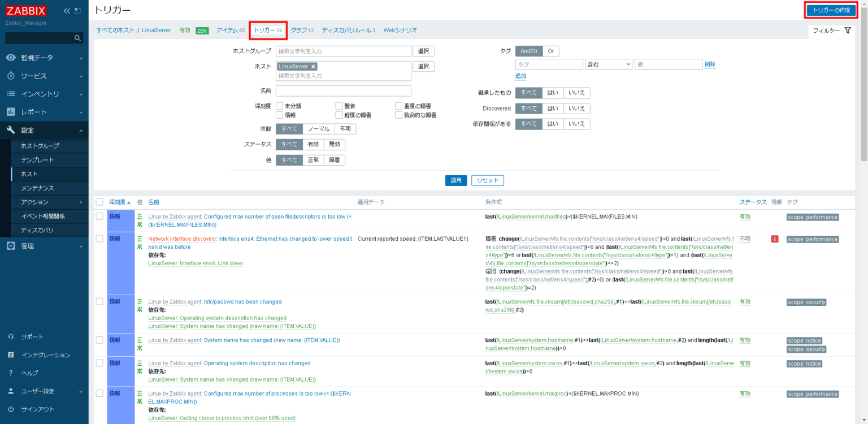Switch to the グラフ 13 tab
868x424 pixels.
point(301,30)
